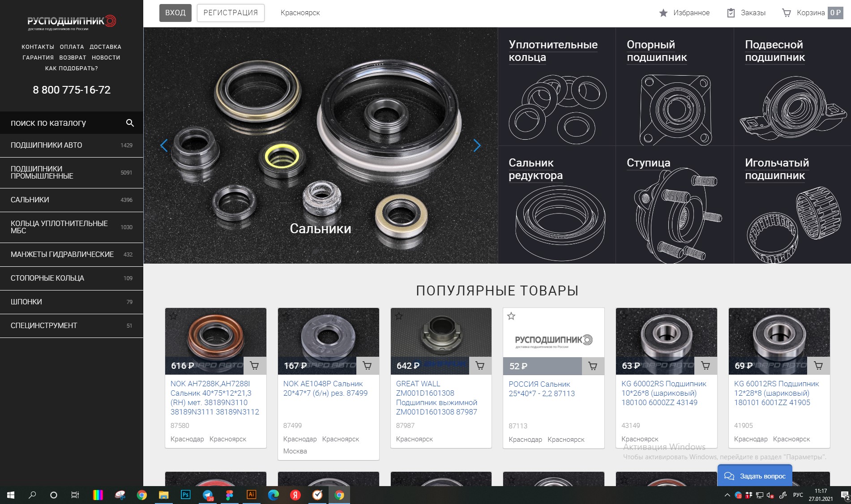This screenshot has height=504, width=851.
Task: Open the САЛЬНИКИ catalog category
Action: click(72, 200)
